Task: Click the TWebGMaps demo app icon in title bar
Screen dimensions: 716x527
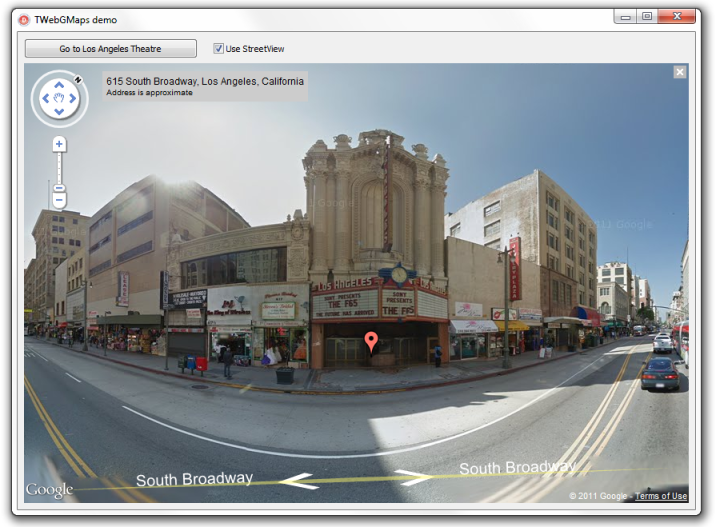Action: (24, 20)
